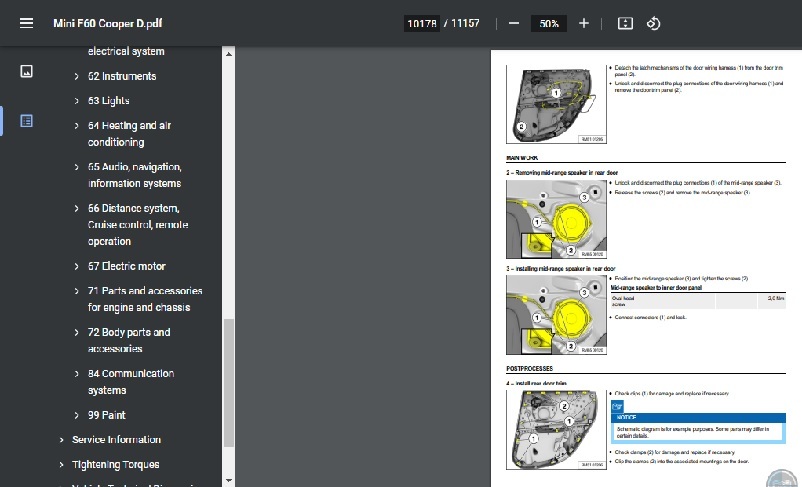Open 66 Distance system, Cruise control bookmark
Image resolution: width=802 pixels, height=487 pixels.
(138, 225)
